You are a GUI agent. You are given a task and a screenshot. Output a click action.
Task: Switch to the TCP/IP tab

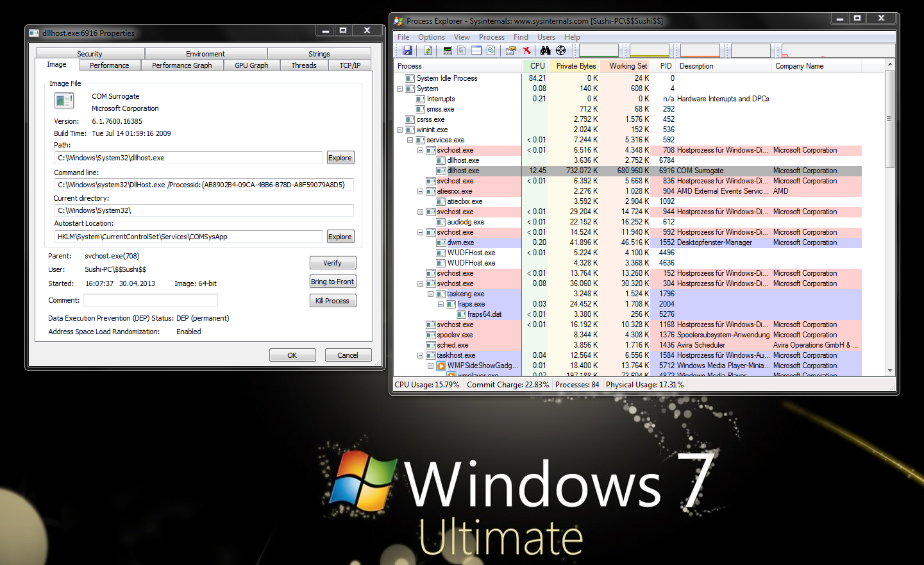pyautogui.click(x=350, y=65)
